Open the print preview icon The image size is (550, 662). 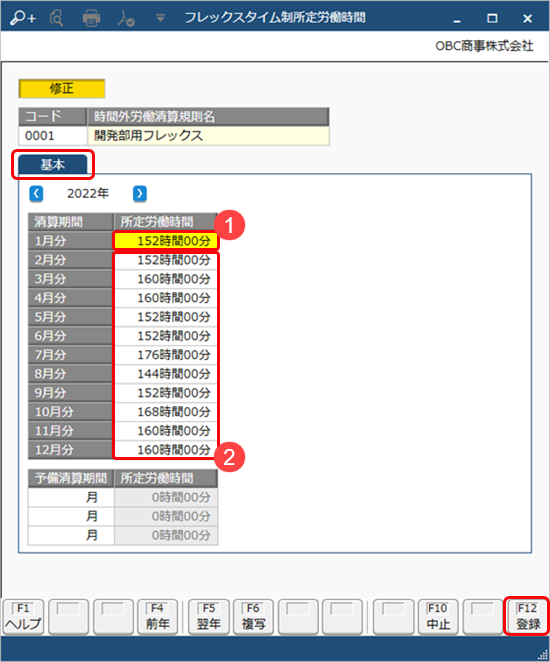57,18
